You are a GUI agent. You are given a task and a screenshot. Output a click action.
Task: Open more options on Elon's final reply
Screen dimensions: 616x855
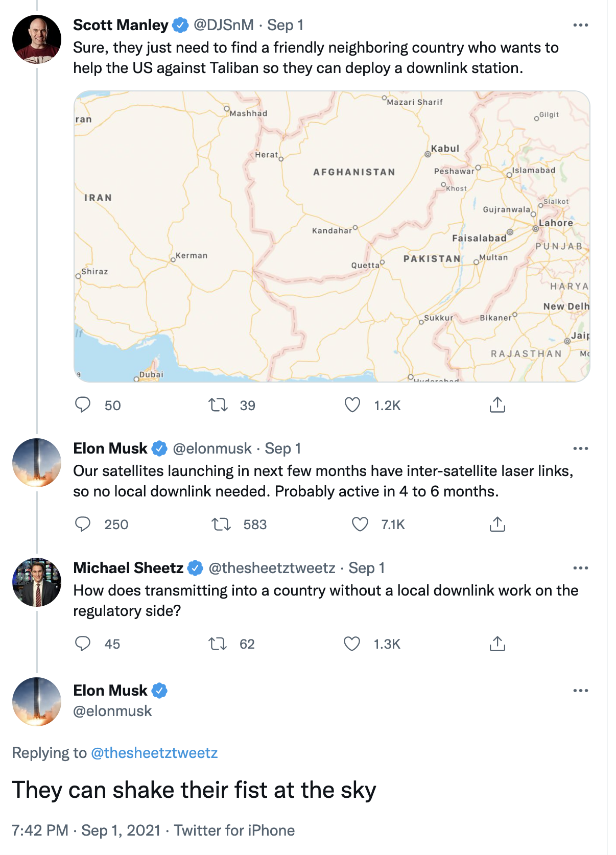(580, 691)
